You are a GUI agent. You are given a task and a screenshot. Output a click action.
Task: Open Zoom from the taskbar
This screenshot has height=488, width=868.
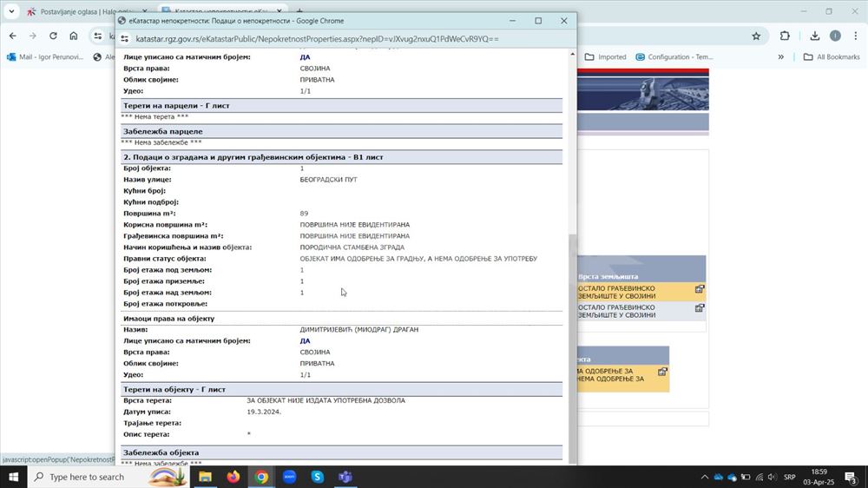pyautogui.click(x=290, y=477)
